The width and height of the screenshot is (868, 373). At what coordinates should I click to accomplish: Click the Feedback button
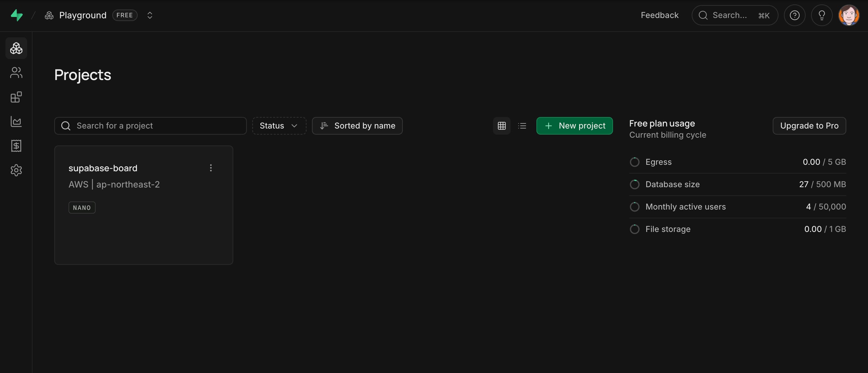coord(659,15)
